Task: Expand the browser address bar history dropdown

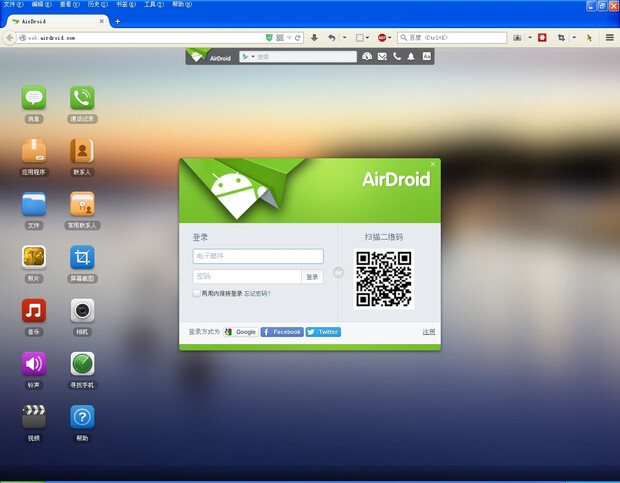Action: pos(287,38)
